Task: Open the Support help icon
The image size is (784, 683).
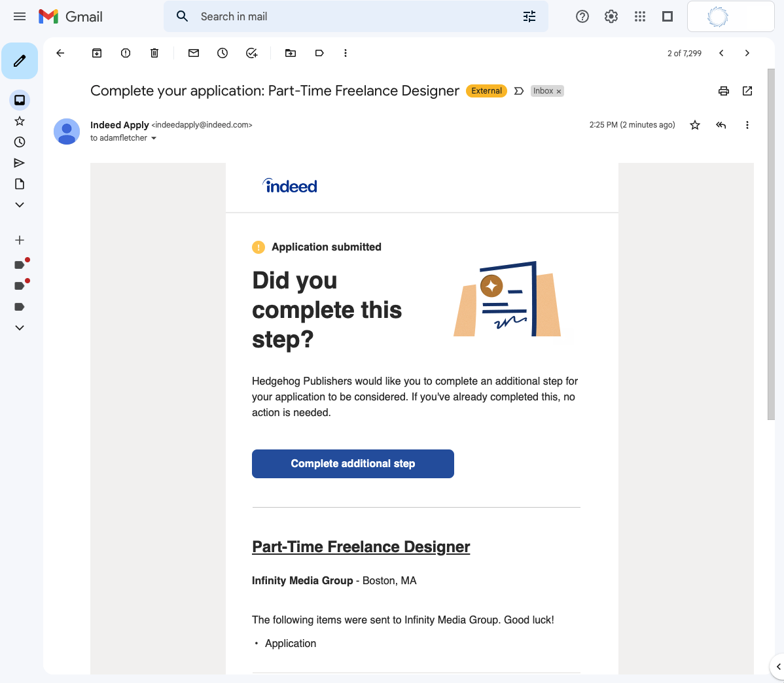Action: 582,16
